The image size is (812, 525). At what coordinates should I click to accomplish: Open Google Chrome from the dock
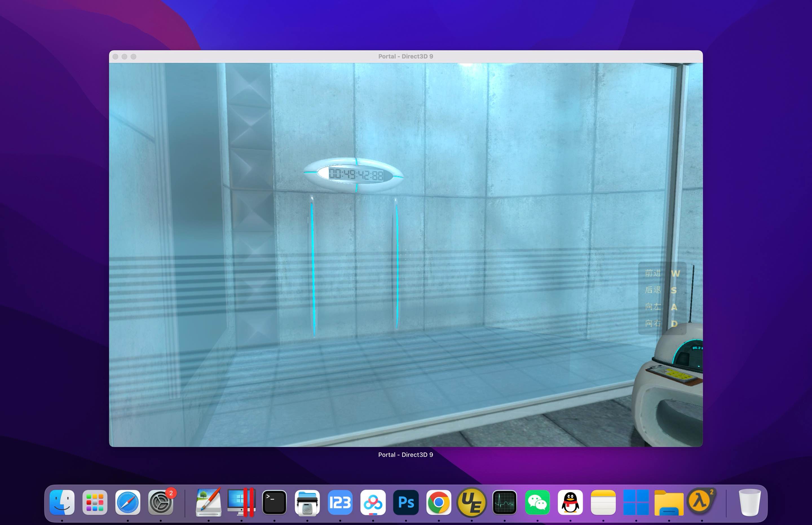(x=439, y=502)
